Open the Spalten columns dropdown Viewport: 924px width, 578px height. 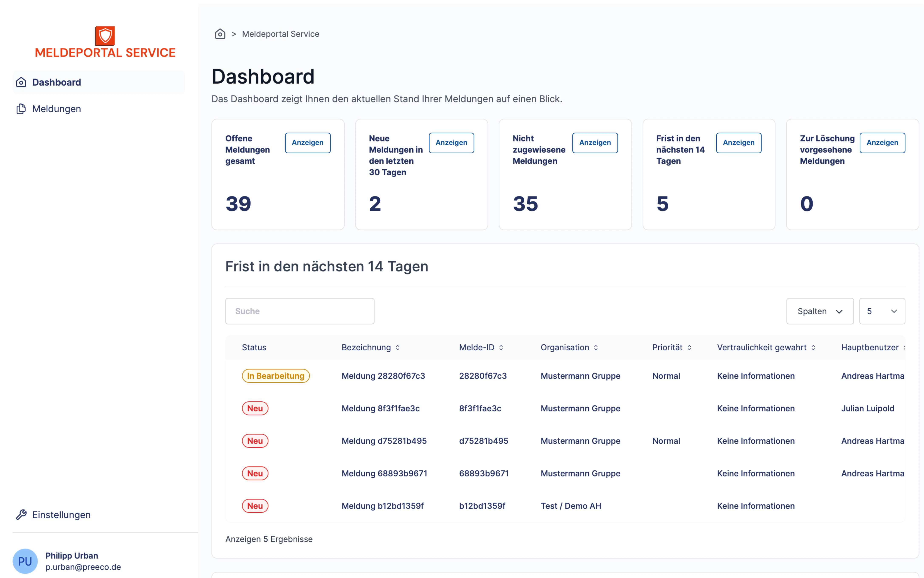coord(820,311)
